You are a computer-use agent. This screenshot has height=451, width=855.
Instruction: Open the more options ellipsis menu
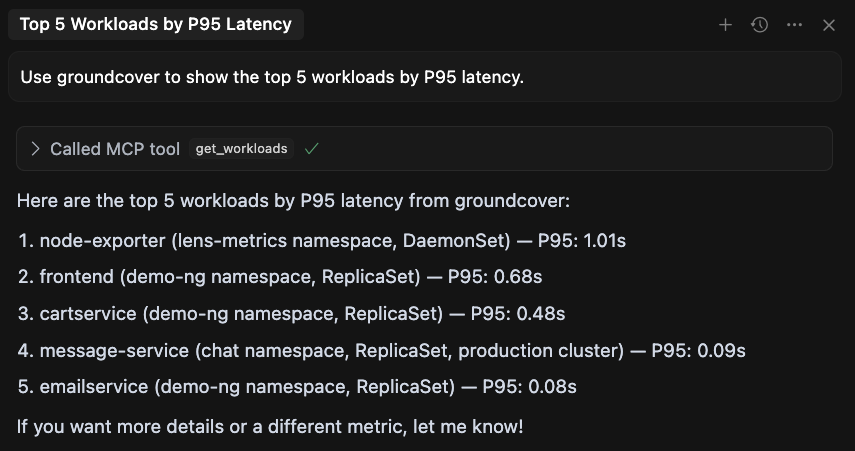click(x=794, y=25)
